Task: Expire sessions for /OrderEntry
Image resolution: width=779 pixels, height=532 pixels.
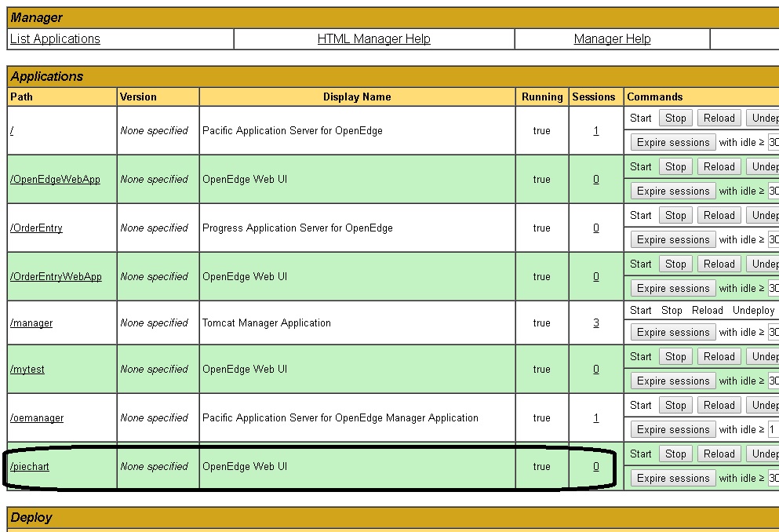Action: (x=673, y=240)
